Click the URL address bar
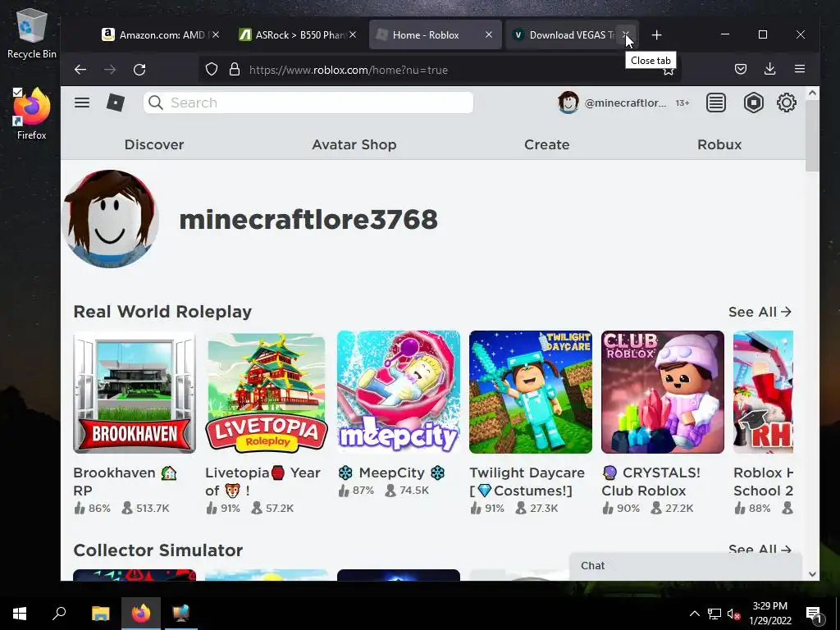This screenshot has height=630, width=840. tap(440, 70)
